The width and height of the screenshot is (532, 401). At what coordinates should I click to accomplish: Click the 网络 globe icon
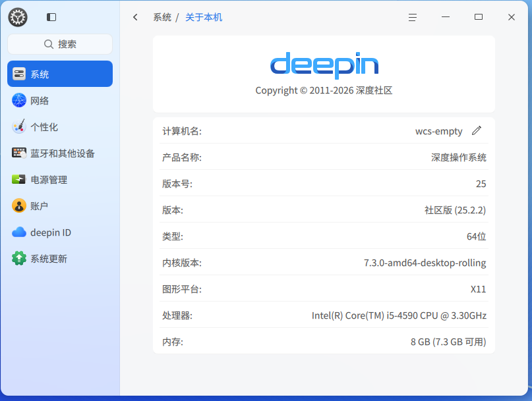pyautogui.click(x=19, y=100)
